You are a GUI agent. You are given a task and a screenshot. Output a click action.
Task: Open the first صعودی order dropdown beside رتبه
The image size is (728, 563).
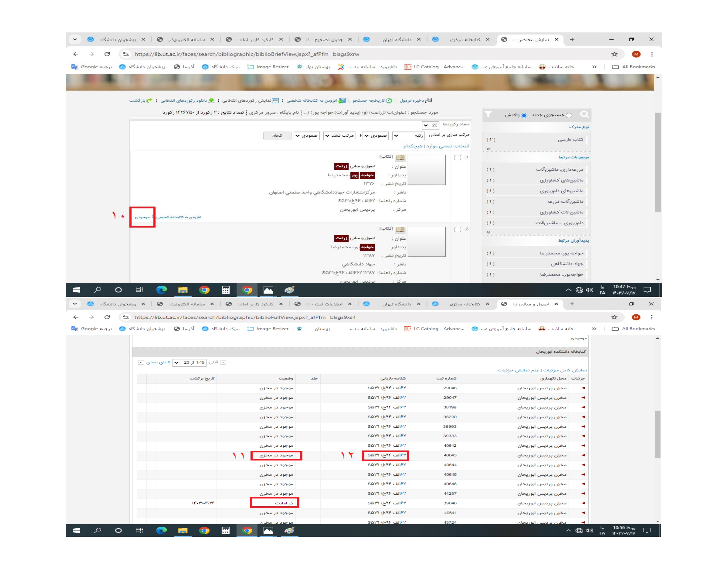point(375,135)
